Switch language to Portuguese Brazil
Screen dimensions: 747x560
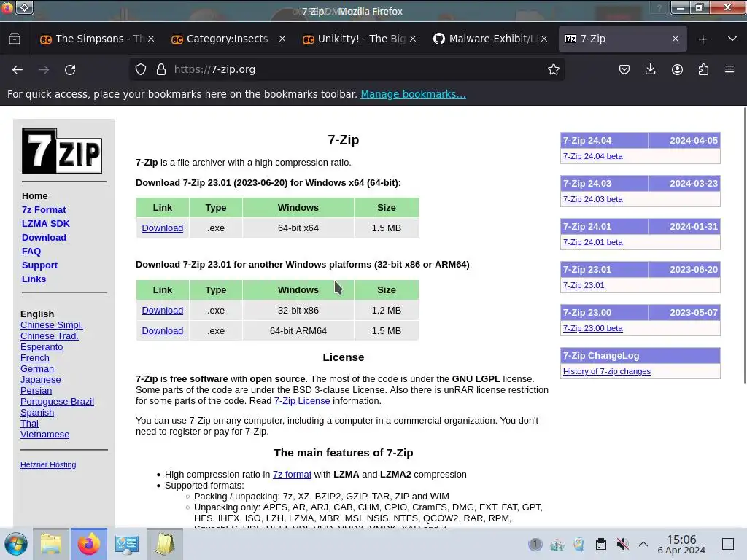[57, 402]
